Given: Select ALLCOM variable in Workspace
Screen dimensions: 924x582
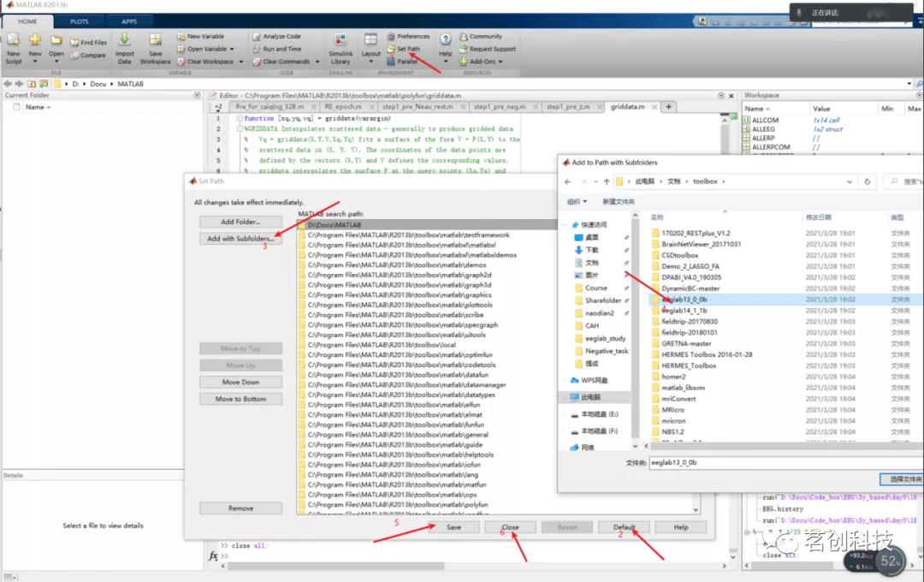Looking at the screenshot, I should click(x=765, y=121).
